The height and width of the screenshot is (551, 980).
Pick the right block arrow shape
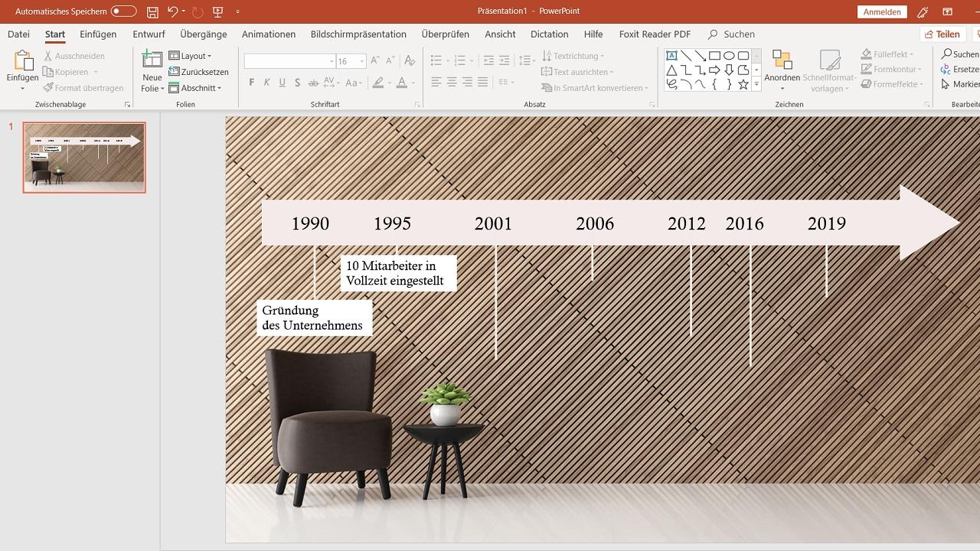click(714, 70)
